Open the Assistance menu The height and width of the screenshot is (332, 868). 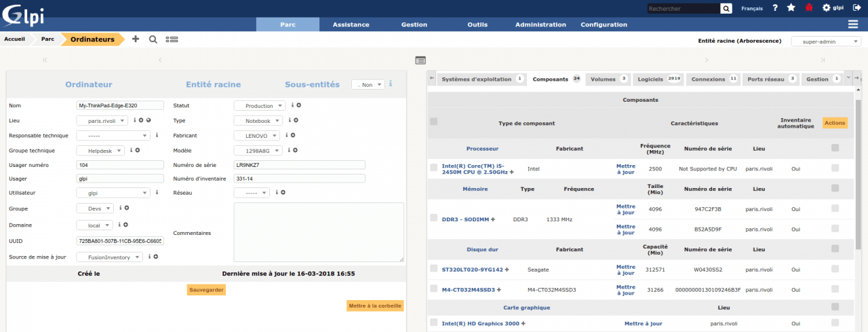click(x=351, y=24)
